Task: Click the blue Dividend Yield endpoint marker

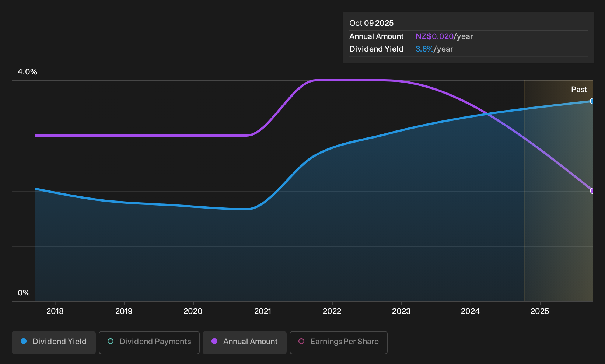Action: point(592,101)
